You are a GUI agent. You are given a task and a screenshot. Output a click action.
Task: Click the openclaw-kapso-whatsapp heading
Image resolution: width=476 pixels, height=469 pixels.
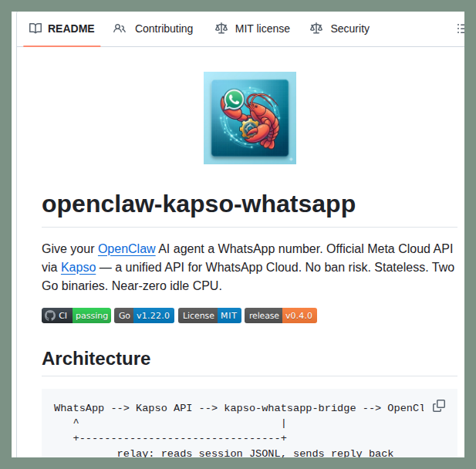[x=198, y=204]
